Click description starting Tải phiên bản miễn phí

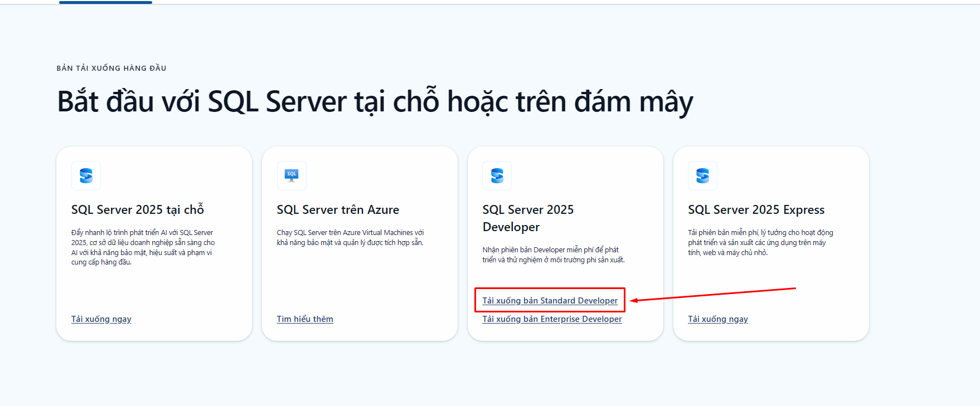pyautogui.click(x=761, y=242)
